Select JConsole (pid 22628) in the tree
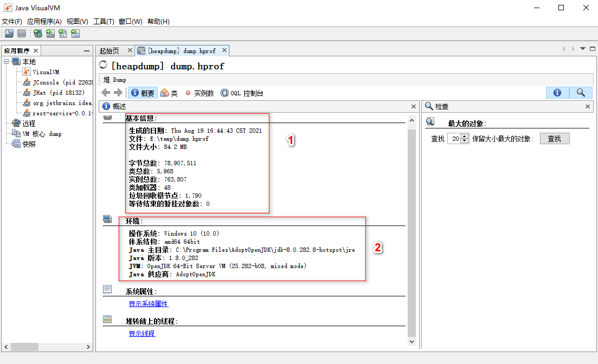This screenshot has height=364, width=598. click(x=62, y=82)
